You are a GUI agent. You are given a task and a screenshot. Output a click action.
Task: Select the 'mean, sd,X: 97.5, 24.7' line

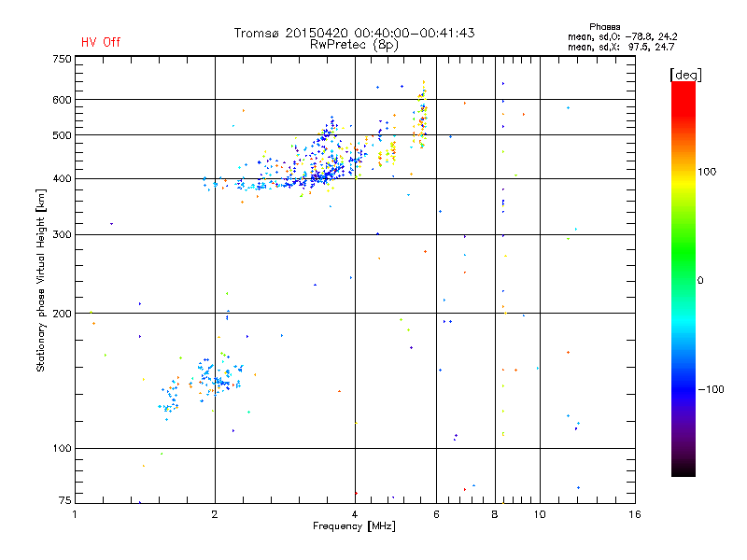(x=621, y=47)
